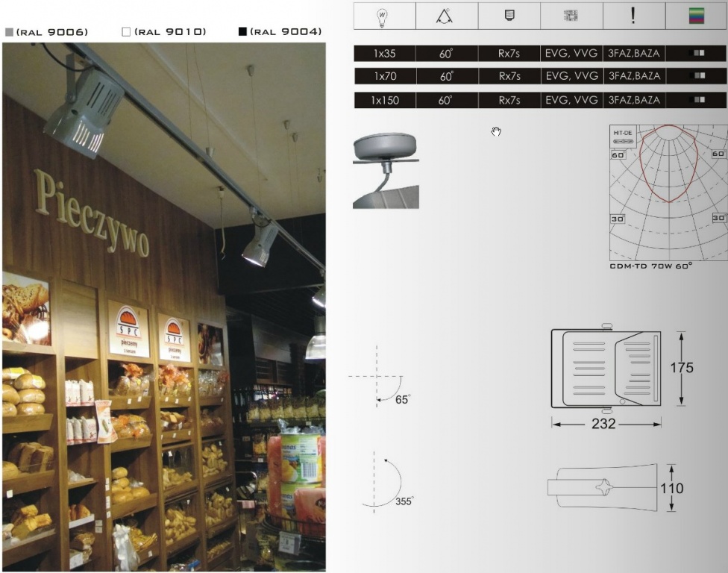Click the "1x150" wattage cell
728x573 pixels.
click(x=385, y=100)
